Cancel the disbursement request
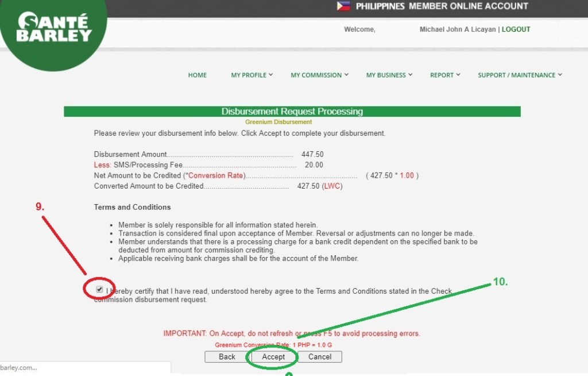Viewport: 588px width, 376px height. [x=320, y=356]
